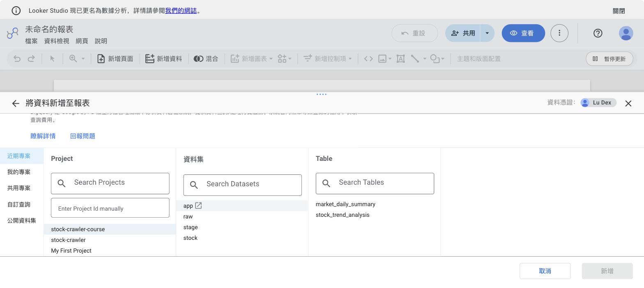644x288 pixels.
Task: Click the redo arrow in toolbar
Action: 31,59
